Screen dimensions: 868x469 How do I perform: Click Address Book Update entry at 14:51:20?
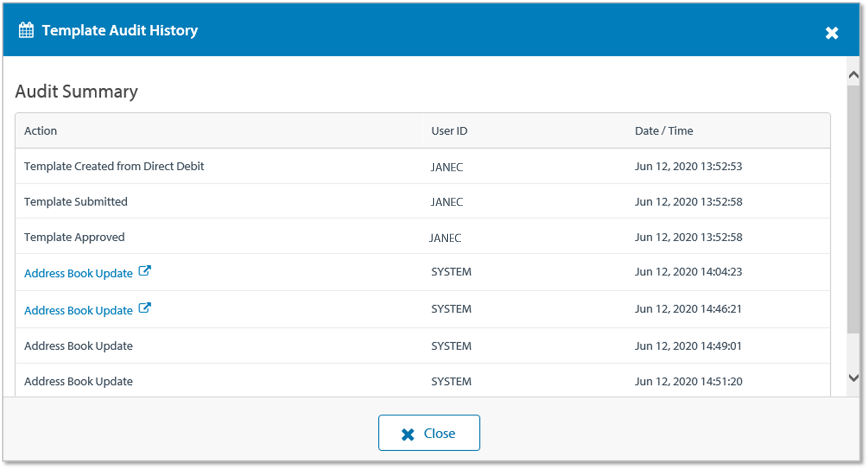point(78,382)
